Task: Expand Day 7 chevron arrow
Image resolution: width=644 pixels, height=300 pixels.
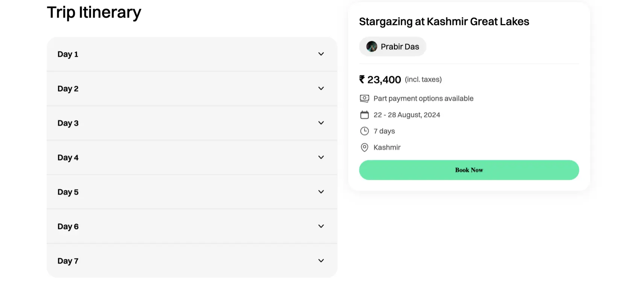Action: [321, 260]
